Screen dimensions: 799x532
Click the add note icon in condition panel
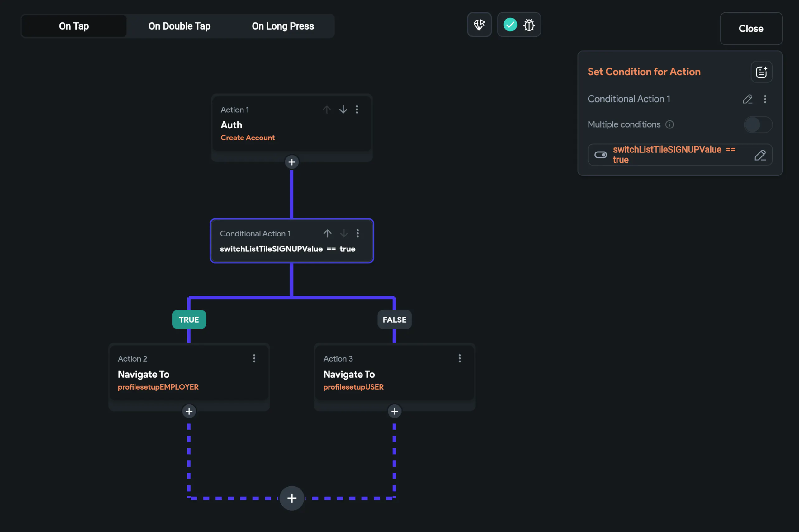[x=761, y=72]
